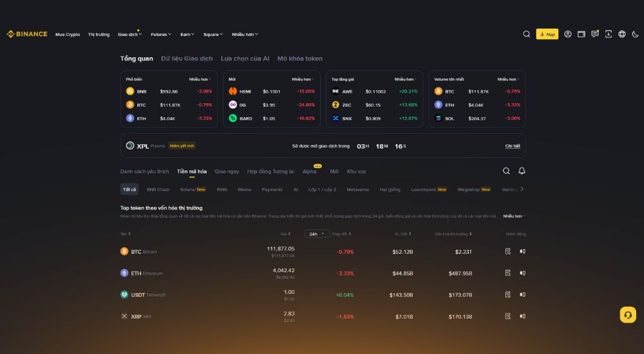Select the Alpha tab

[x=310, y=172]
